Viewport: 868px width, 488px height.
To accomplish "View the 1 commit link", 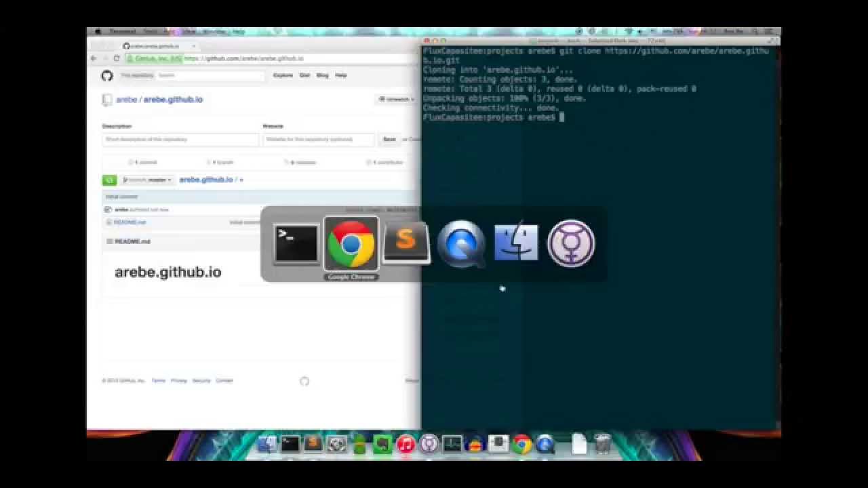I will tap(143, 163).
